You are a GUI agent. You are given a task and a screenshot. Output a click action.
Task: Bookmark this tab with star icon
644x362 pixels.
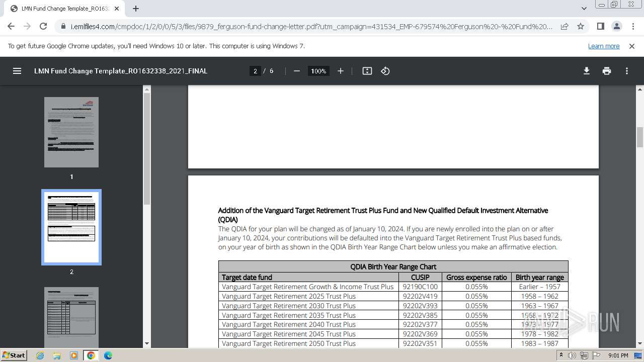(x=581, y=26)
